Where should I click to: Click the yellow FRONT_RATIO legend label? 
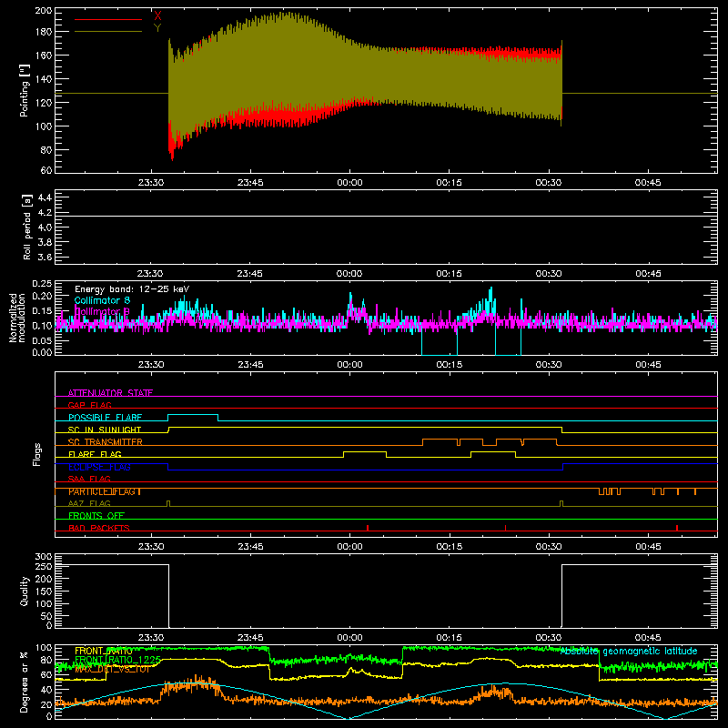(103, 652)
